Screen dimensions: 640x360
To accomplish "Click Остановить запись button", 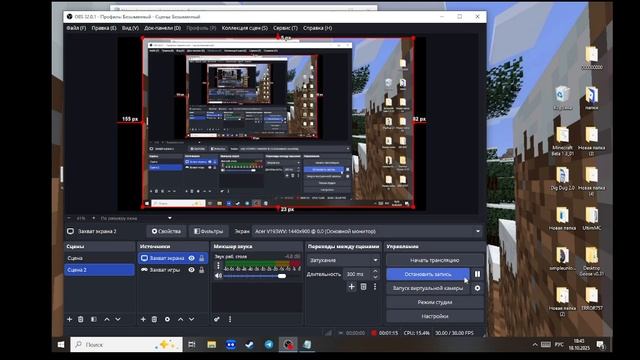I will [428, 274].
